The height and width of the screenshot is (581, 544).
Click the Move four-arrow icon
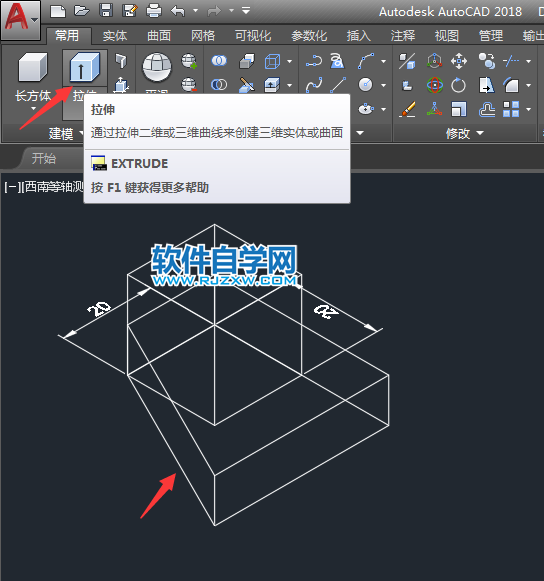click(459, 61)
